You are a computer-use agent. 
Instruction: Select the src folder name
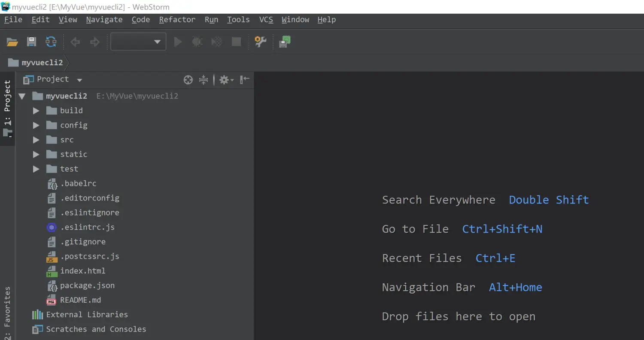[x=67, y=140]
